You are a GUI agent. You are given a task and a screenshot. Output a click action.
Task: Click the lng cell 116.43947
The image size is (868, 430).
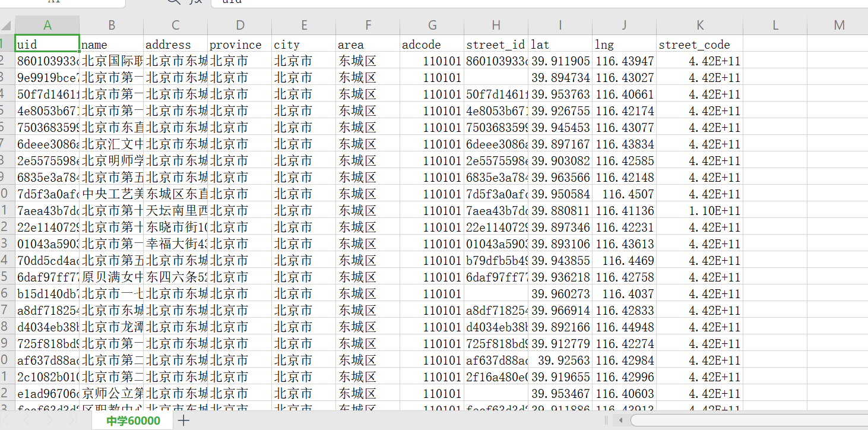(625, 61)
